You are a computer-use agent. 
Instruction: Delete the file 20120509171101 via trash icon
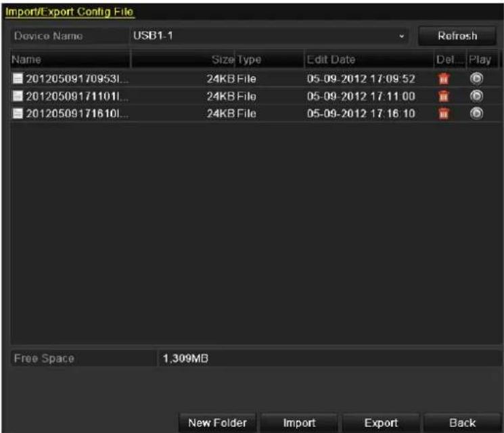pos(444,96)
